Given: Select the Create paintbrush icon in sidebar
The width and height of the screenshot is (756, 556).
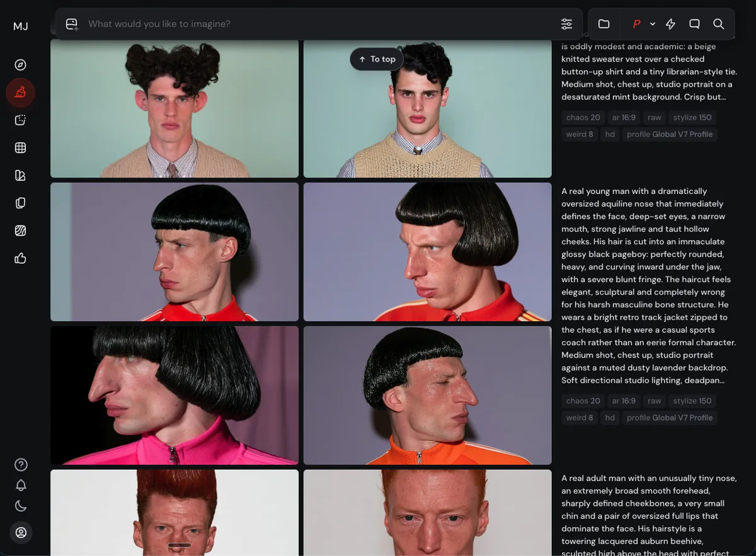Looking at the screenshot, I should 20,93.
